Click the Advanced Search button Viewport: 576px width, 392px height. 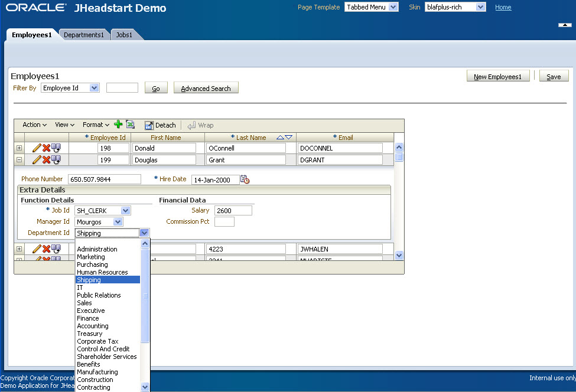point(206,89)
